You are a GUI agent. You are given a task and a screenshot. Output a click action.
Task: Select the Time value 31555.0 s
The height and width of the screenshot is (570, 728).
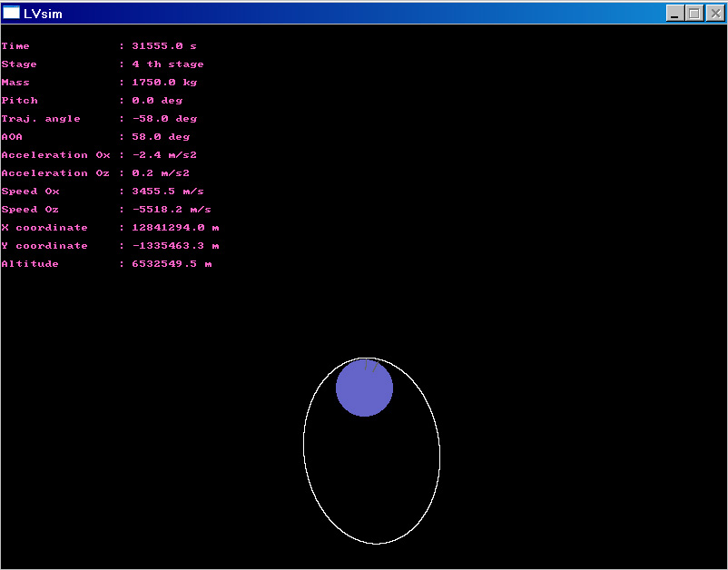click(x=164, y=46)
